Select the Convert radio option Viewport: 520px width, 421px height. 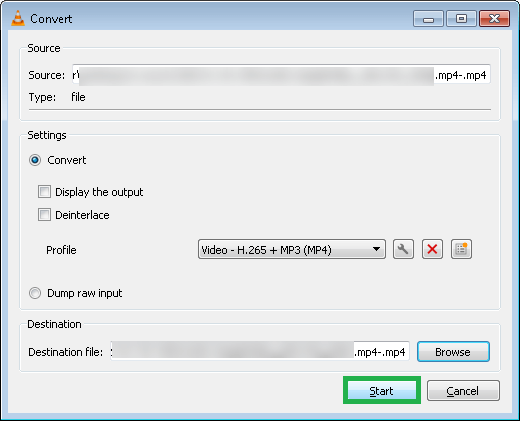tap(35, 160)
